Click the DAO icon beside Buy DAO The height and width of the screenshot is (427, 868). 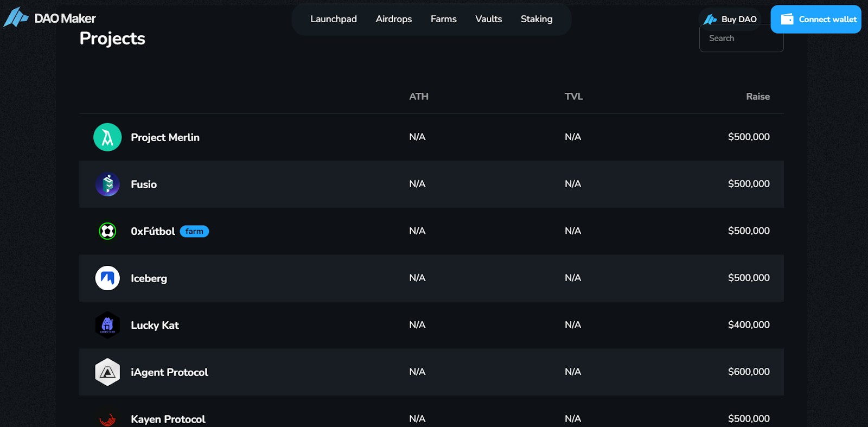coord(710,20)
